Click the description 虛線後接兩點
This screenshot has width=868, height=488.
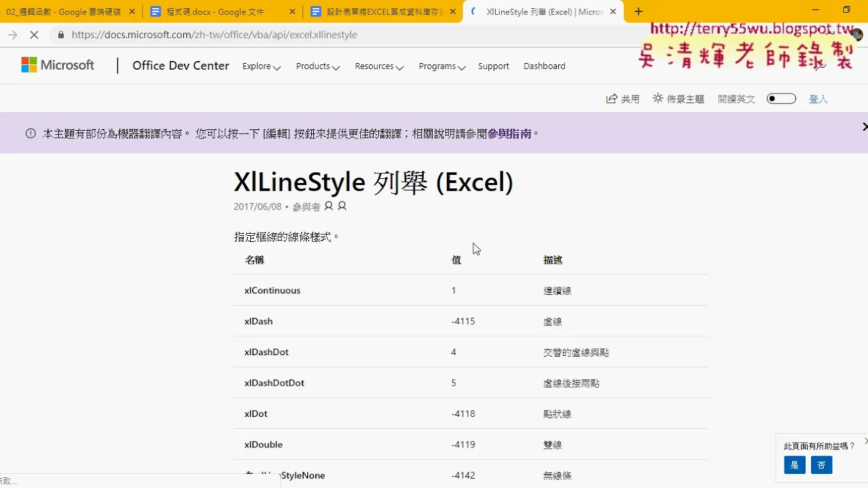coord(572,383)
